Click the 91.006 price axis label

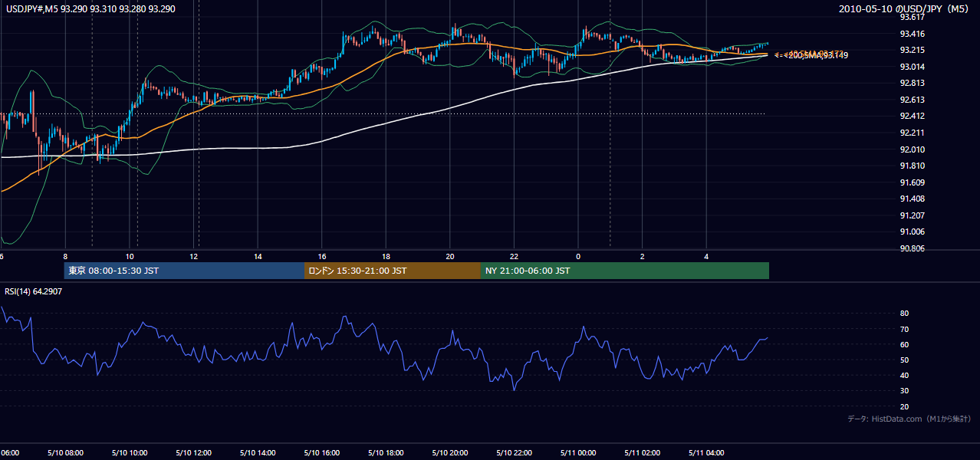pos(913,232)
